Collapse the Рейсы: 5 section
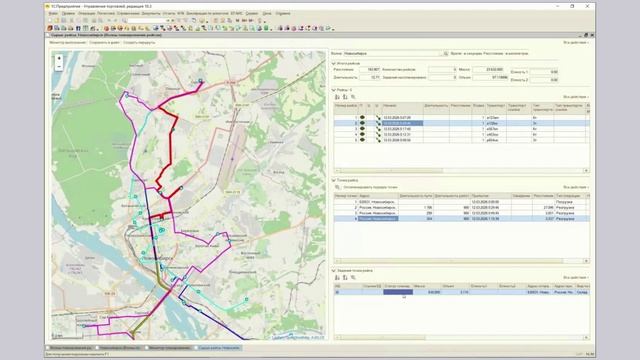 click(333, 90)
